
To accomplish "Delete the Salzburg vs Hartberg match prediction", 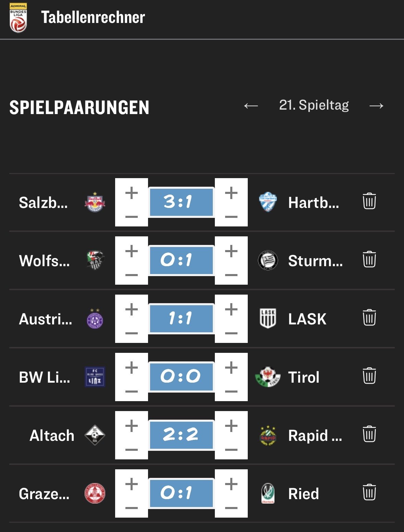I will 369,201.
